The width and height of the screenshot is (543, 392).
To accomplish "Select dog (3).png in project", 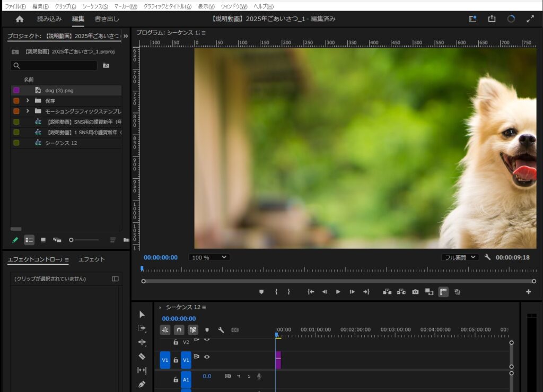I will [x=66, y=90].
